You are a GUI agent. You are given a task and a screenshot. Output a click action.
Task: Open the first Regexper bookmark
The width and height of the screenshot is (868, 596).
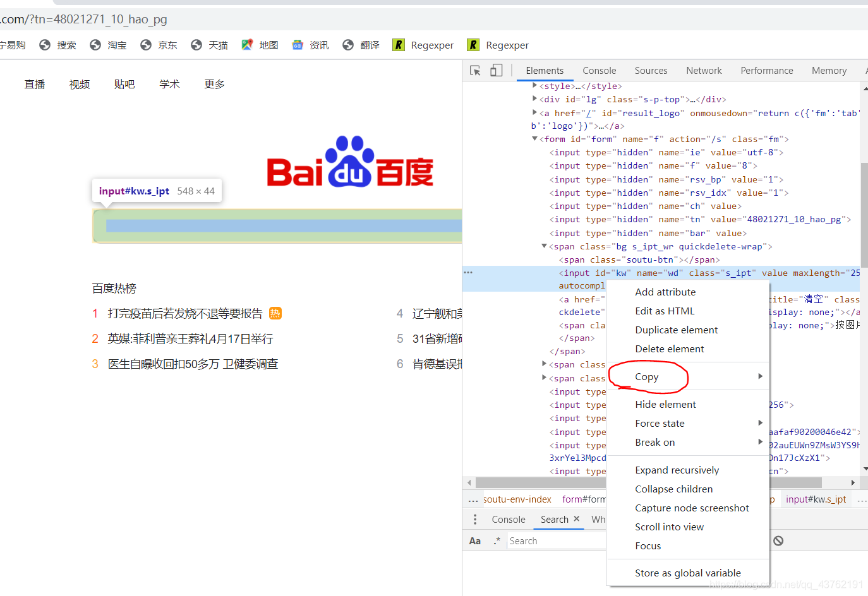pyautogui.click(x=423, y=45)
